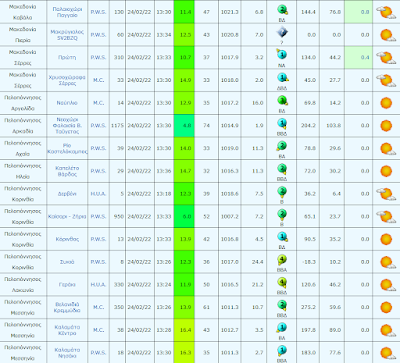Open the Καπελέτο Βάρδας station link
This screenshot has width=400, height=363.
pos(67,171)
